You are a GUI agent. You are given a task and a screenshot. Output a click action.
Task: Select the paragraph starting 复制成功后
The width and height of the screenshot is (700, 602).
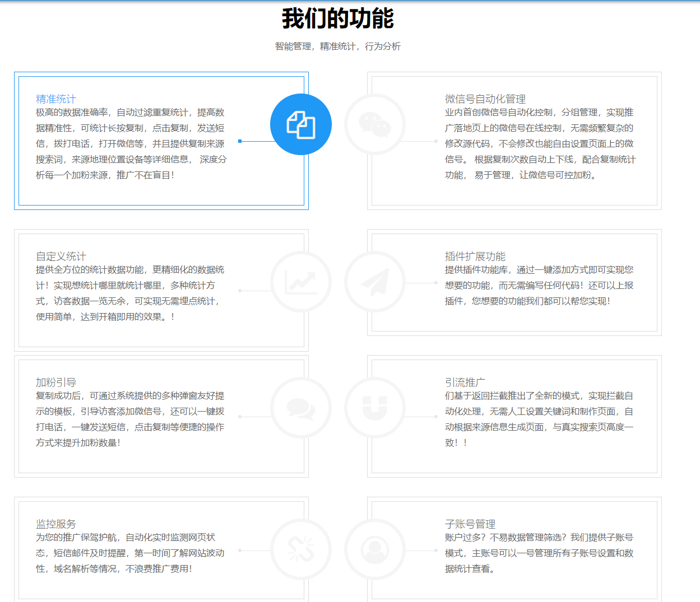pos(130,419)
